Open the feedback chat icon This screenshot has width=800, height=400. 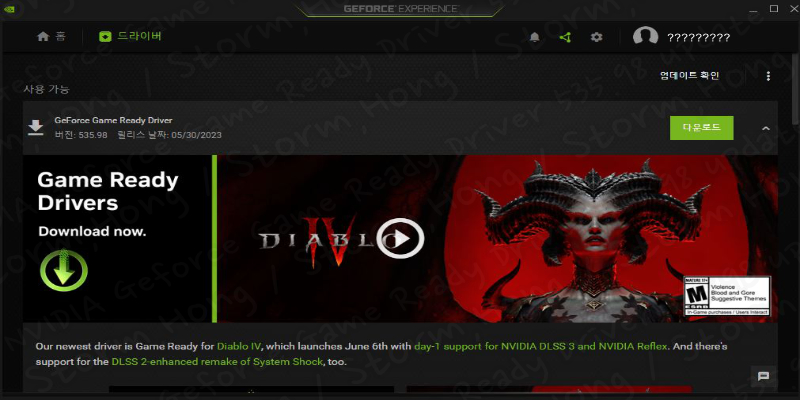point(764,377)
